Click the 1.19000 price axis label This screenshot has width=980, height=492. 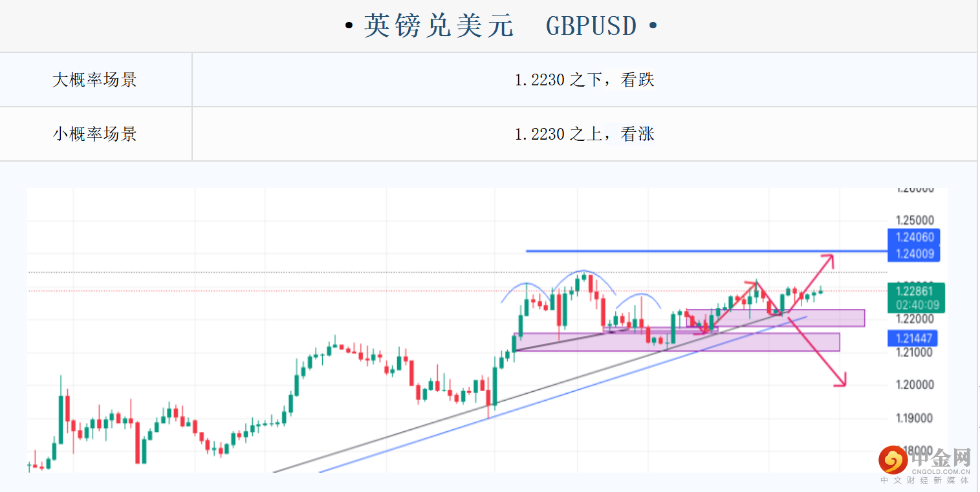coord(914,418)
